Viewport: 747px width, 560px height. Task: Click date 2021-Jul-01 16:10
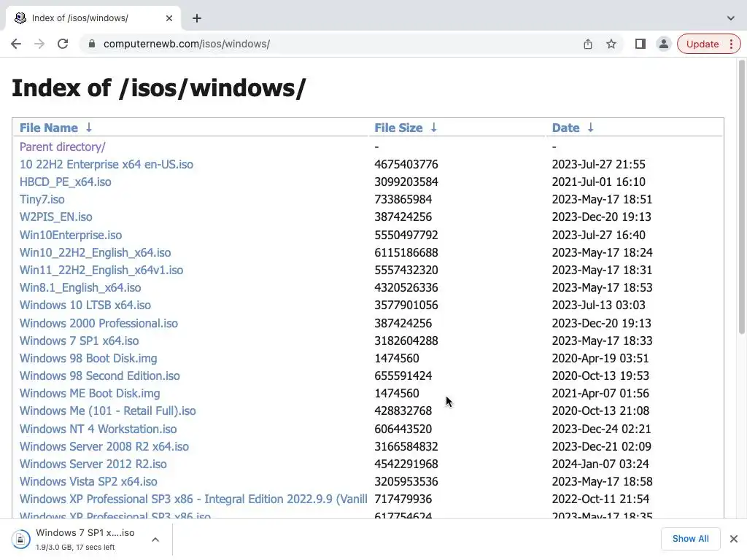point(598,182)
